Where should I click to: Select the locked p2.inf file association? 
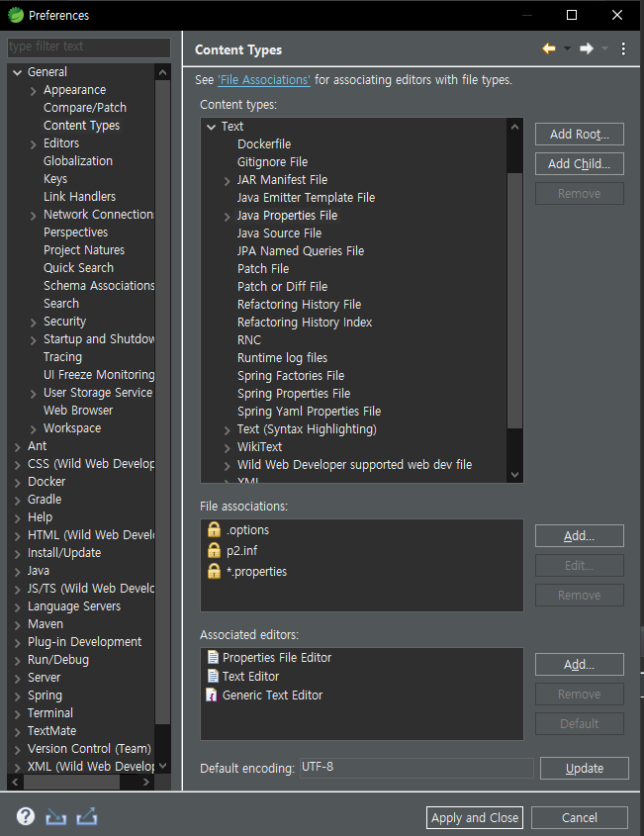click(x=232, y=550)
